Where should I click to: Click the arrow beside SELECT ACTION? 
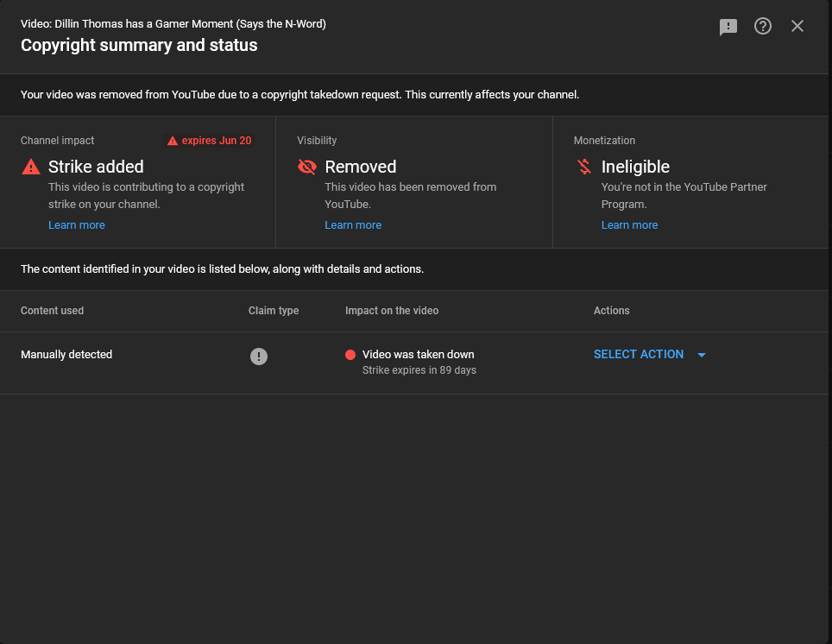[x=702, y=355]
